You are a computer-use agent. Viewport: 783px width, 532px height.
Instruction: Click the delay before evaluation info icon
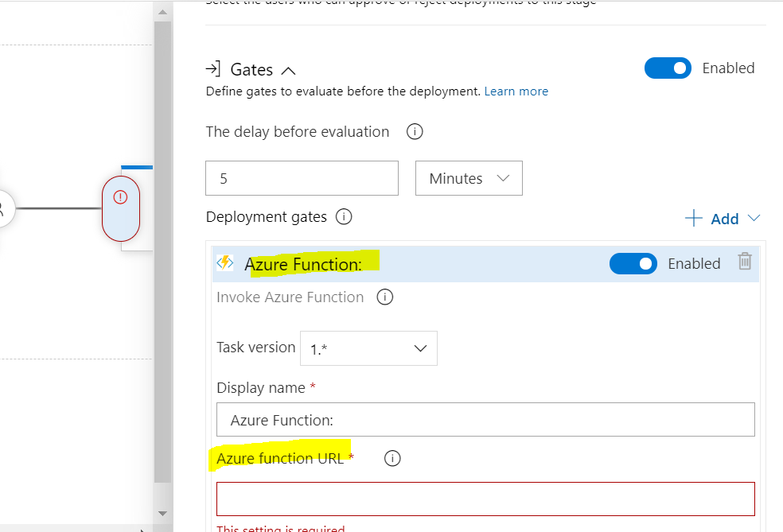point(414,132)
